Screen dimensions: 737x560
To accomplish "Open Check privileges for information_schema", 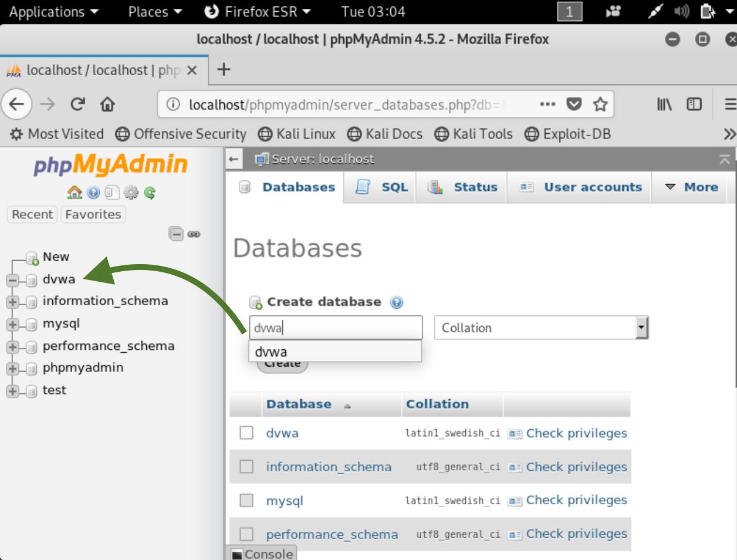I will [576, 467].
